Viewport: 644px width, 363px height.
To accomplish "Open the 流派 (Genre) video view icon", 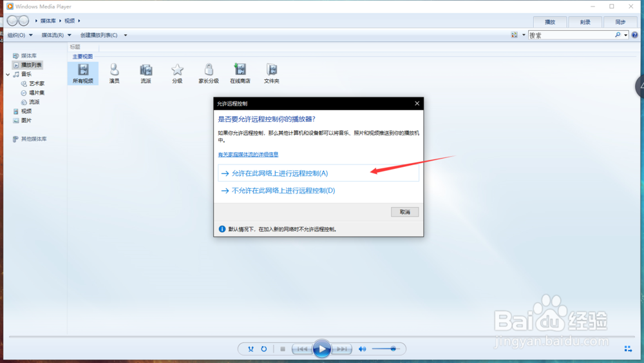I will [x=146, y=74].
